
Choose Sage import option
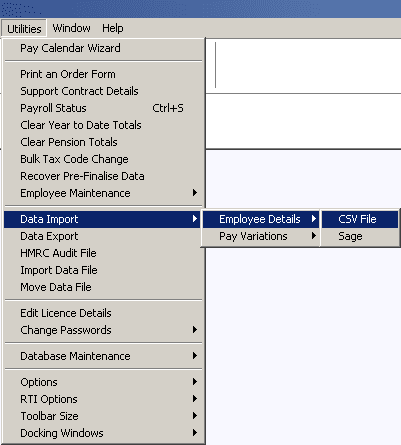pyautogui.click(x=360, y=236)
